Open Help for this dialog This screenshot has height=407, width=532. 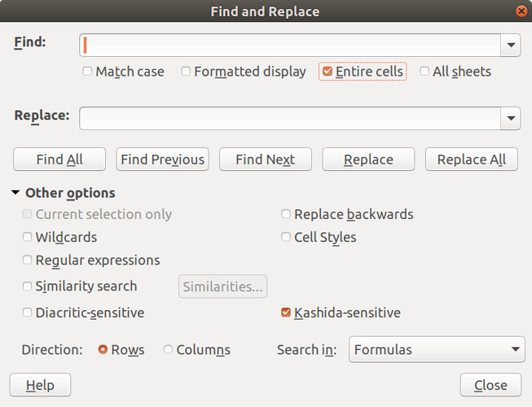click(x=41, y=385)
